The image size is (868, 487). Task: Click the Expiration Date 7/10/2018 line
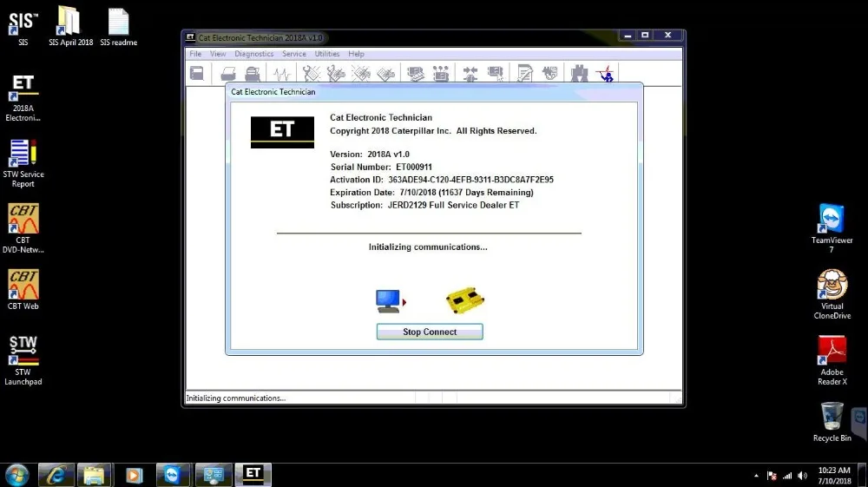(x=431, y=193)
